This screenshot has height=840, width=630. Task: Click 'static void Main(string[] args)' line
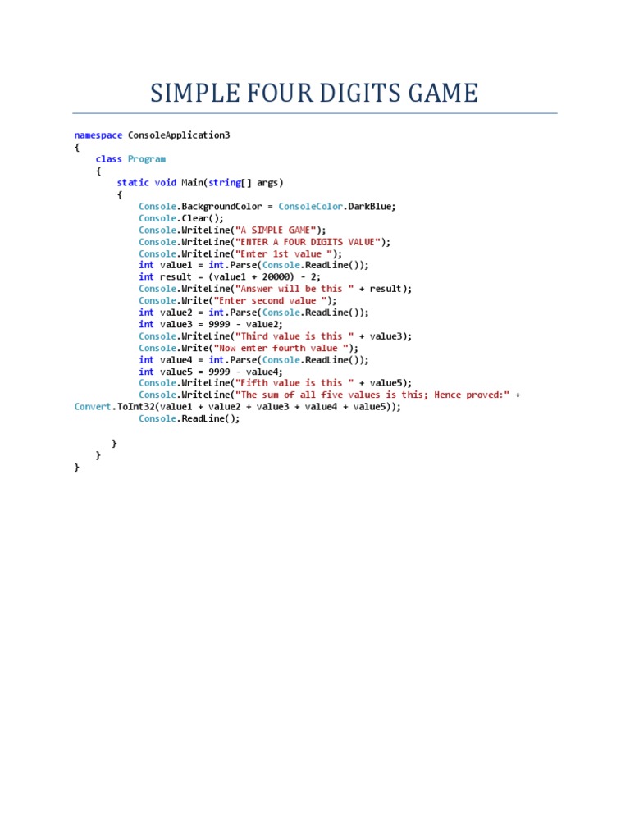click(x=200, y=183)
